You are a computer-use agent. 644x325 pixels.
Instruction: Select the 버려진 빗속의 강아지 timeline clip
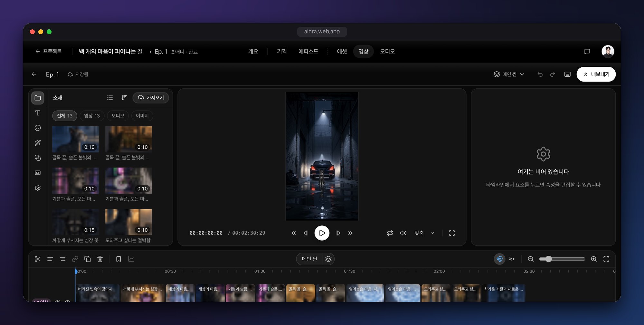98,293
